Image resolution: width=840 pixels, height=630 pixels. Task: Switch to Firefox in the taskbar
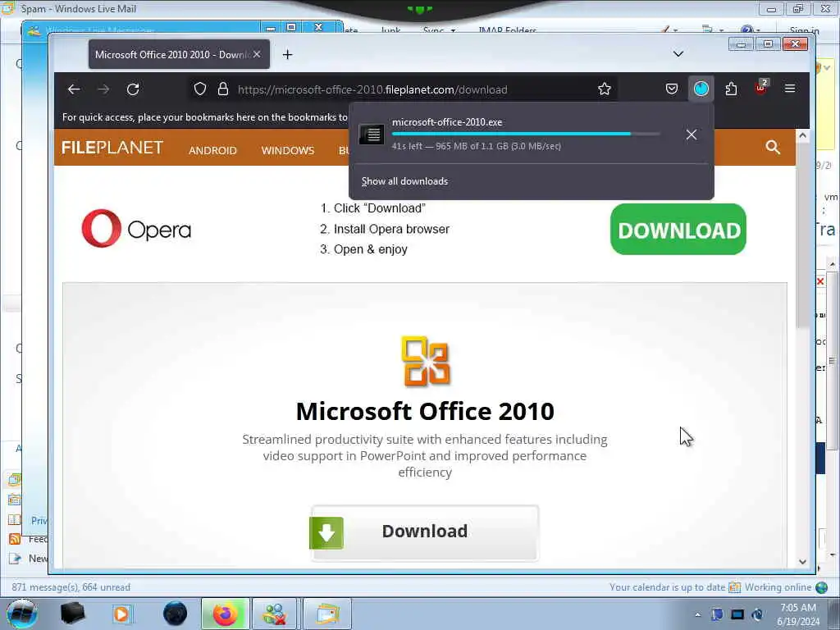click(x=225, y=614)
